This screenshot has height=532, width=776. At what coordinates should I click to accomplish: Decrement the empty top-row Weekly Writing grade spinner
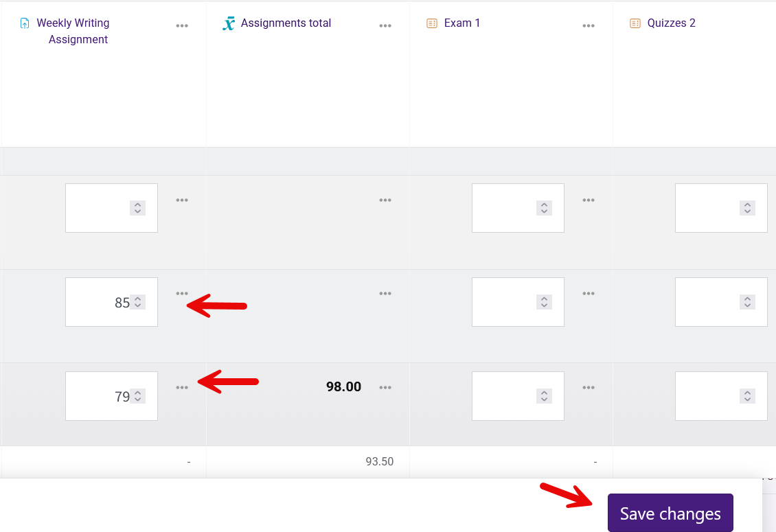pos(138,211)
